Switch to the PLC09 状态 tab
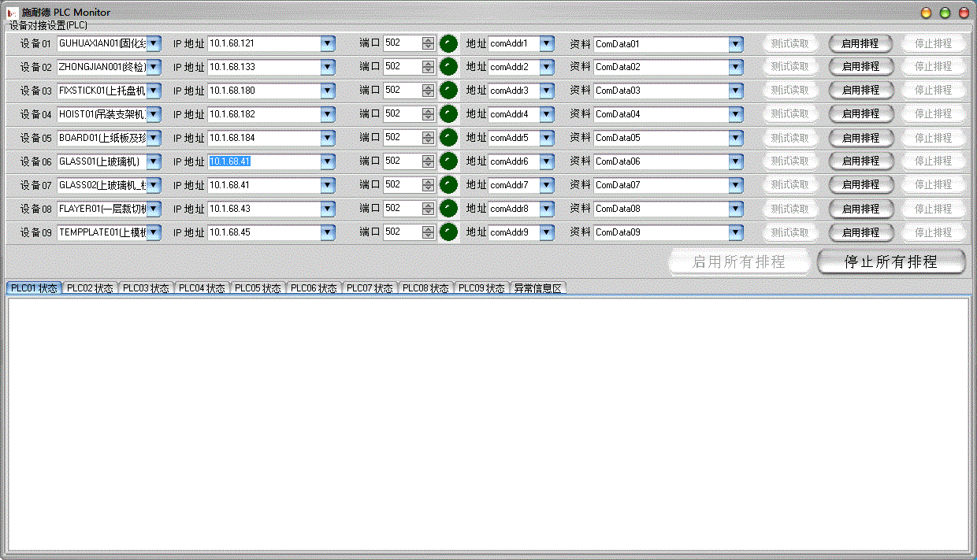 pos(482,288)
